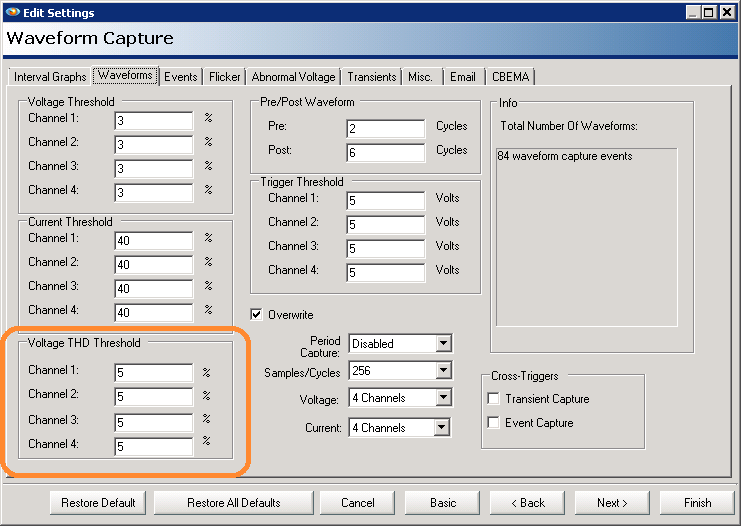Image resolution: width=741 pixels, height=526 pixels.
Task: Edit the Pre waveform cycles field
Action: (386, 129)
